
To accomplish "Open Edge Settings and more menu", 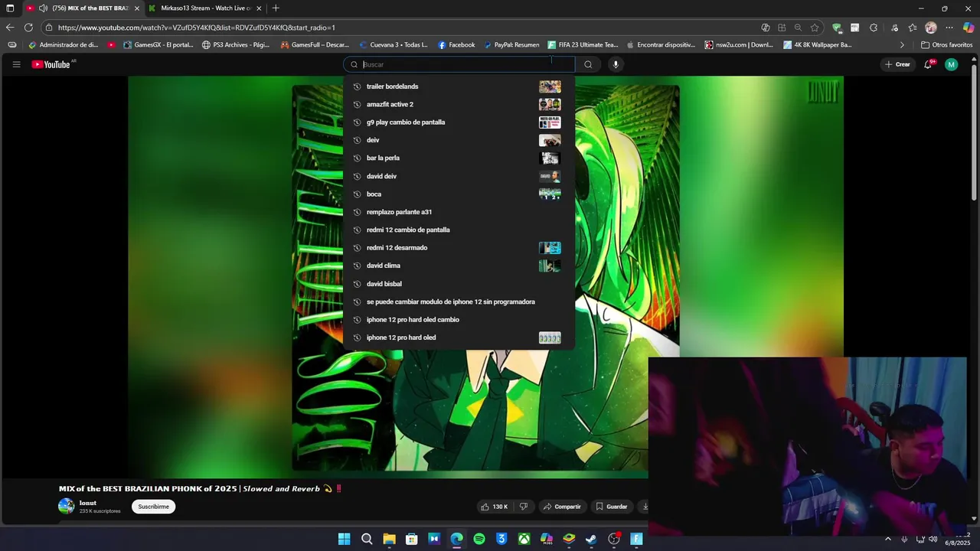I will [949, 28].
